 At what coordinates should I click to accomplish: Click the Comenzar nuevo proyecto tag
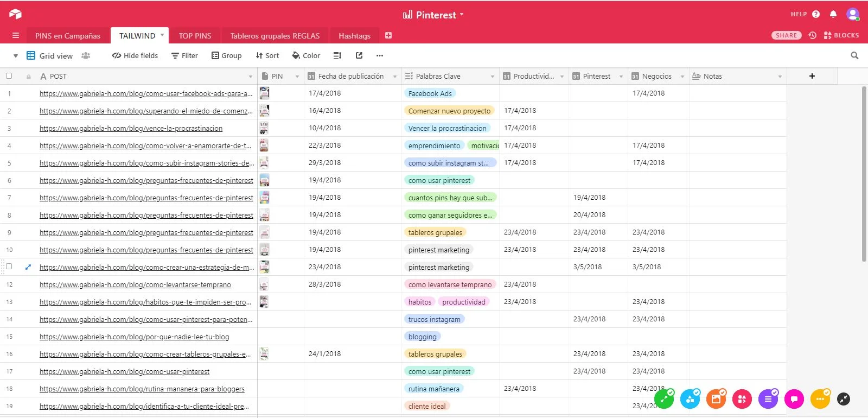[449, 111]
